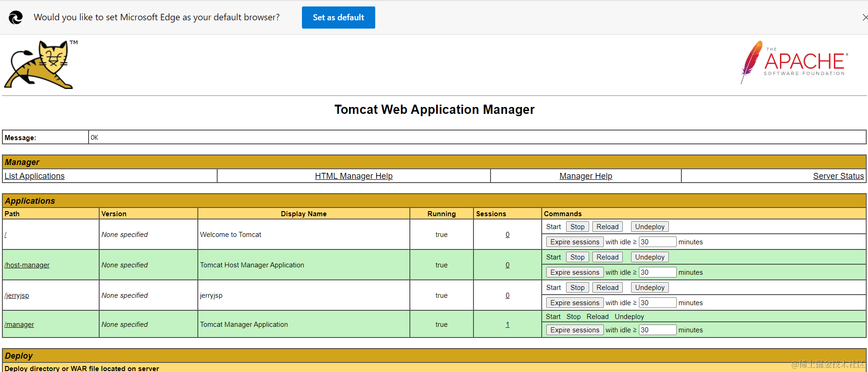Undeploy the host-manager application

pyautogui.click(x=650, y=257)
